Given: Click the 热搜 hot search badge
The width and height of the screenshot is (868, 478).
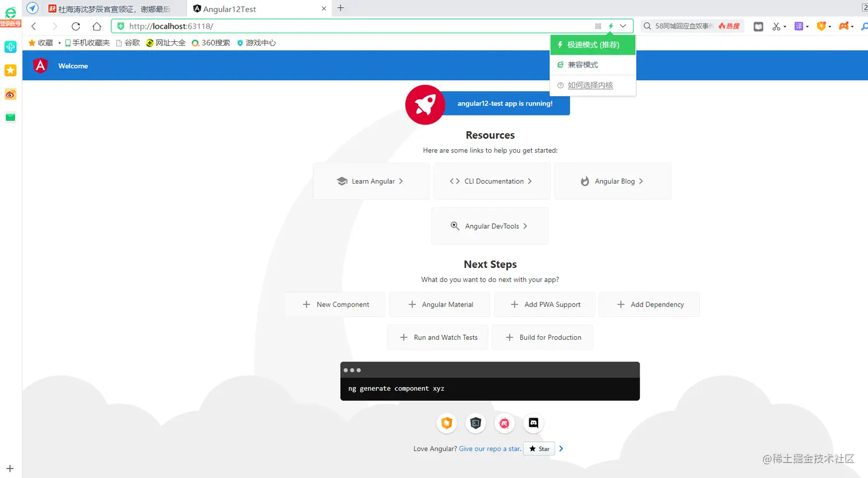Looking at the screenshot, I should [x=730, y=26].
